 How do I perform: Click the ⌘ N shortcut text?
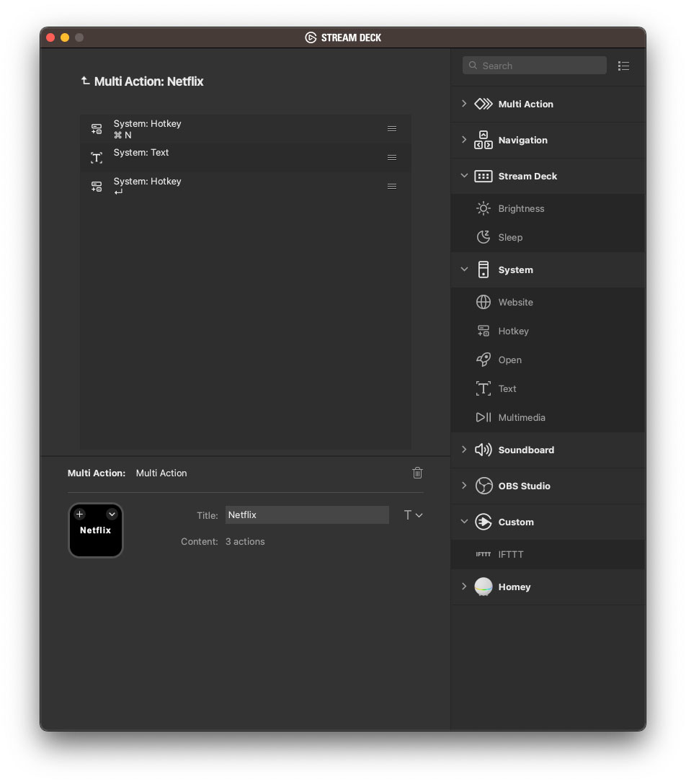coord(122,135)
